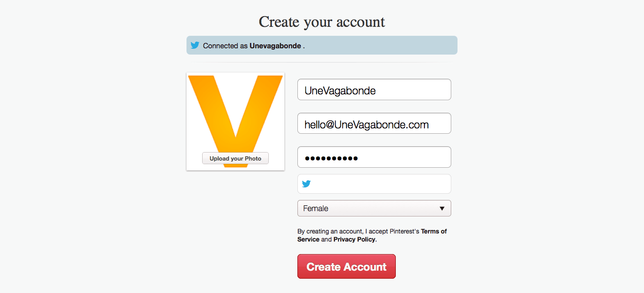The height and width of the screenshot is (293, 644).
Task: Click the Twitter bird icon in the connected banner
Action: (x=195, y=45)
